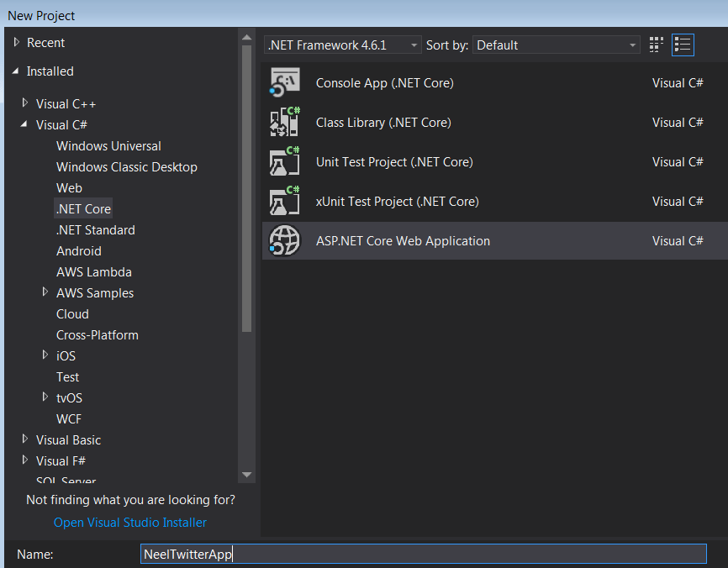
Task: Click the ASP.NET Core Web Application globe icon
Action: click(284, 241)
